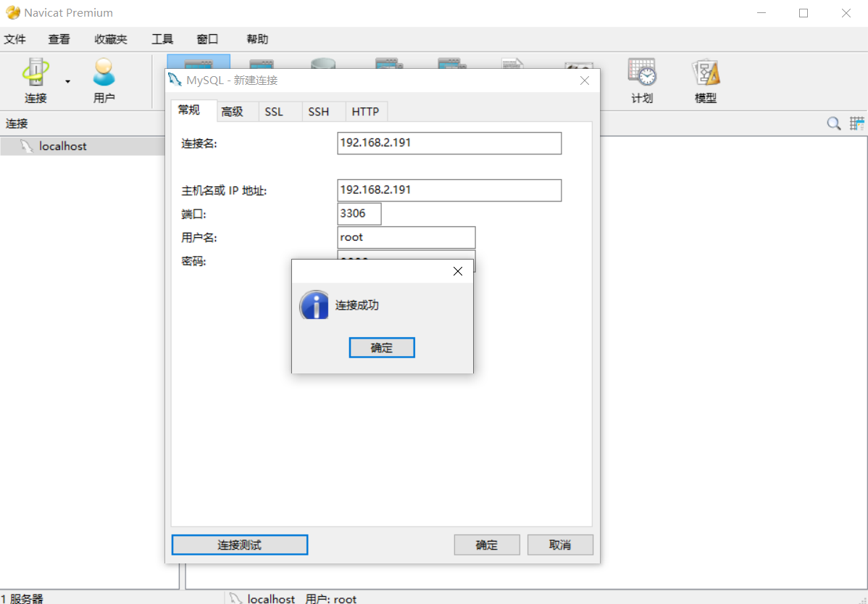Open the 用户 users toolbar icon

click(x=104, y=81)
